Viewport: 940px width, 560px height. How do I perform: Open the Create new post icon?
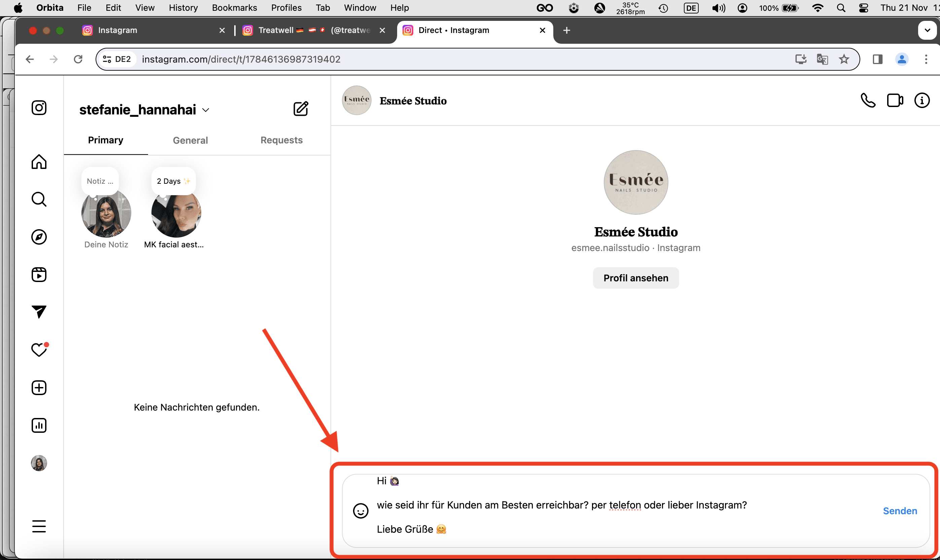click(x=39, y=388)
